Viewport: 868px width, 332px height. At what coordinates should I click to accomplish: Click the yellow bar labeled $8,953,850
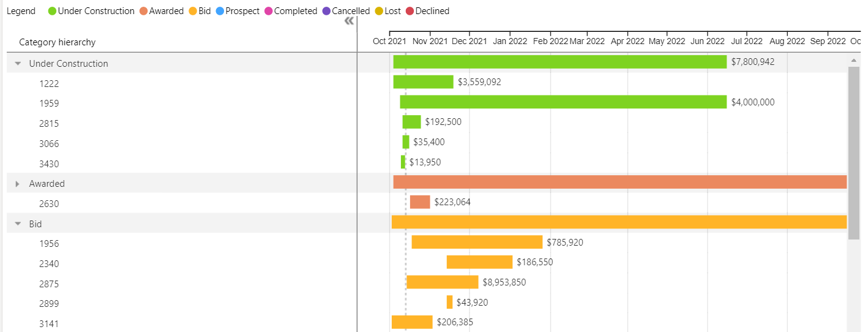tap(443, 282)
